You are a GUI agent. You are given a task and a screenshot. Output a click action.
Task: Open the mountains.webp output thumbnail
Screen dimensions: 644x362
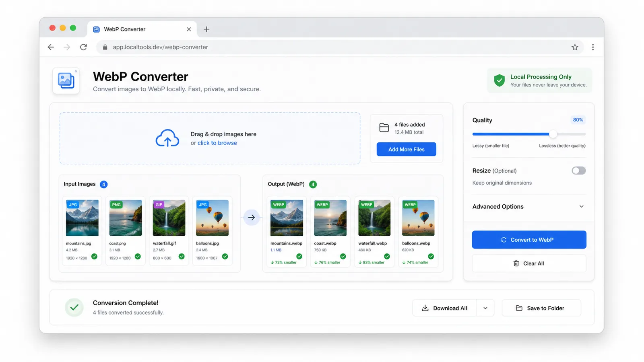287,218
